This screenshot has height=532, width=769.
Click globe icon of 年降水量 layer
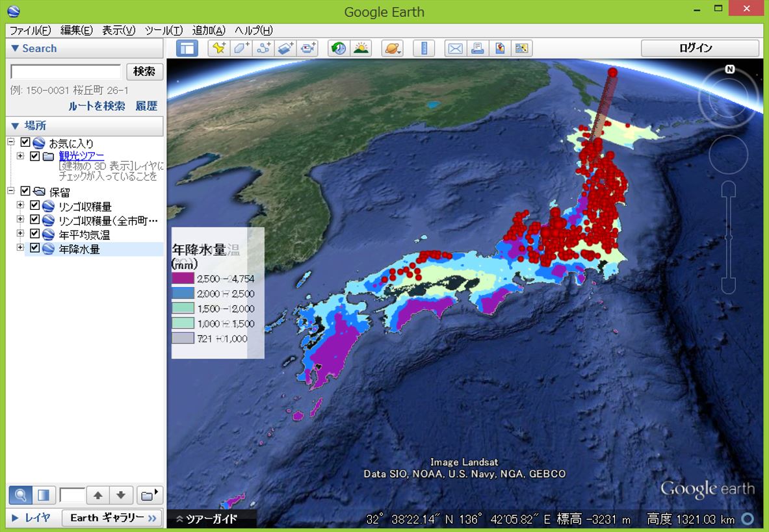(x=48, y=248)
